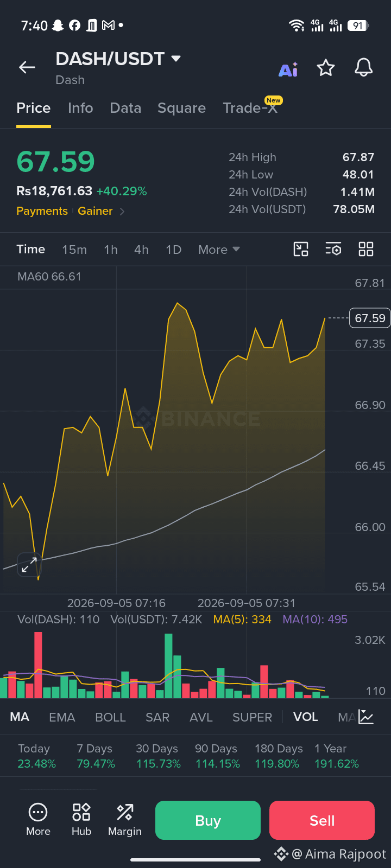Tap the green Buy button

click(208, 820)
